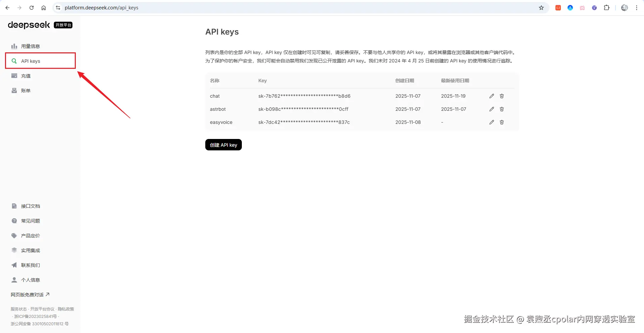Edit the astrbot API key name
The image size is (644, 333).
click(x=492, y=109)
